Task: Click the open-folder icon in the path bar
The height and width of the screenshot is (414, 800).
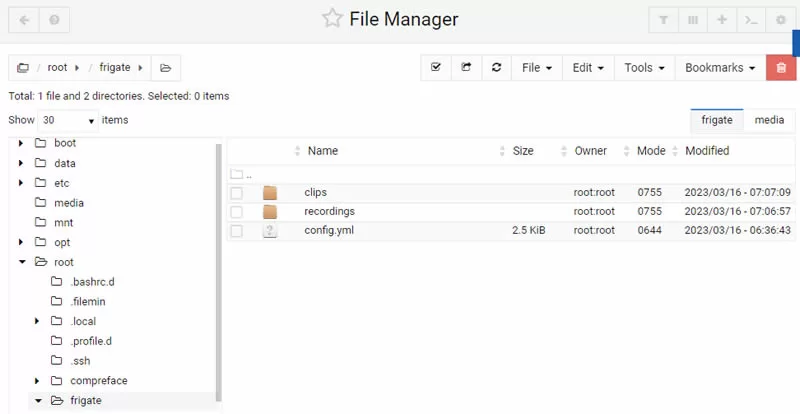Action: [165, 68]
